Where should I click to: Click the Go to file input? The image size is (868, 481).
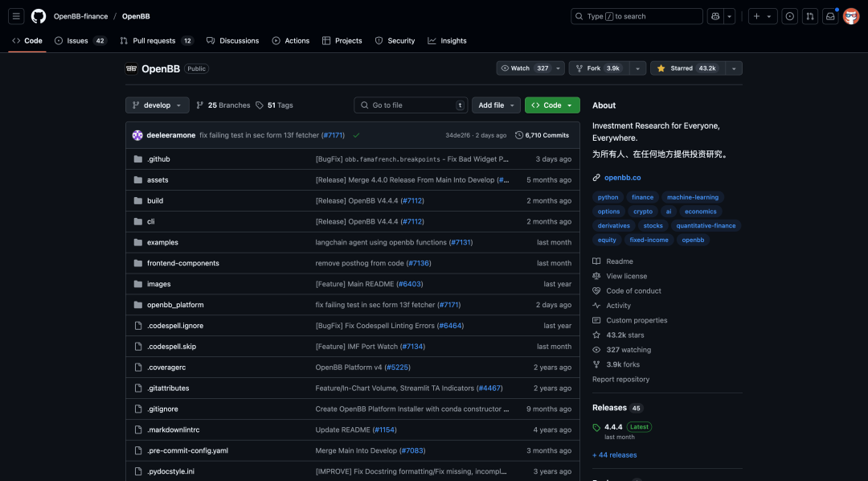411,105
